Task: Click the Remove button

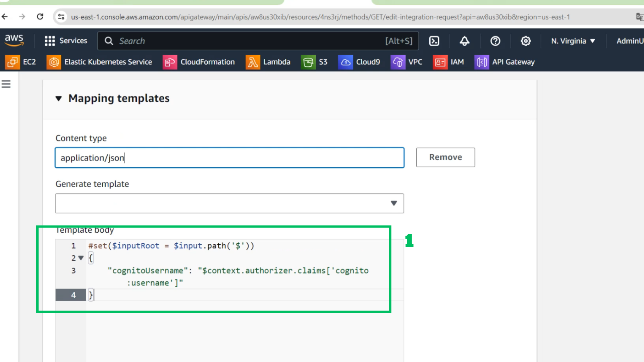Action: (445, 157)
